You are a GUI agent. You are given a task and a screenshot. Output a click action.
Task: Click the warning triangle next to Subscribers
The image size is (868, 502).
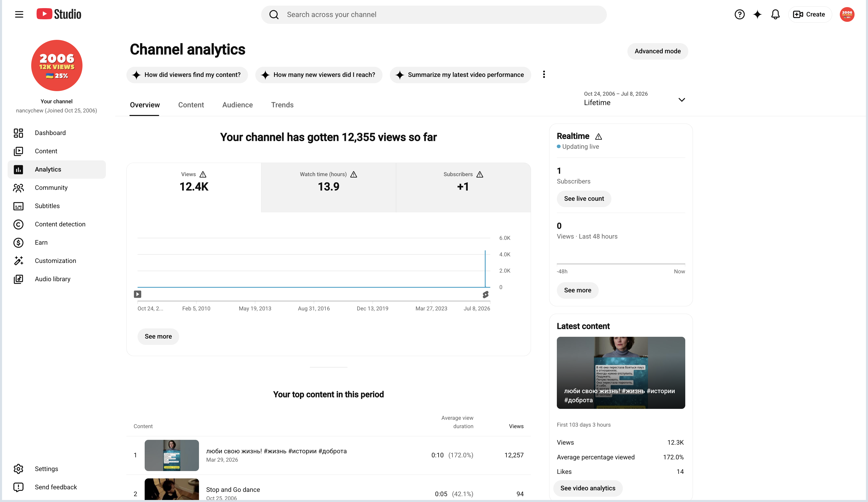coord(480,174)
